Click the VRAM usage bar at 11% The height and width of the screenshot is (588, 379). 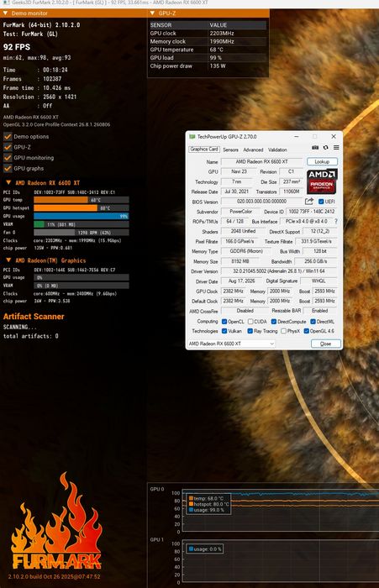coord(81,224)
